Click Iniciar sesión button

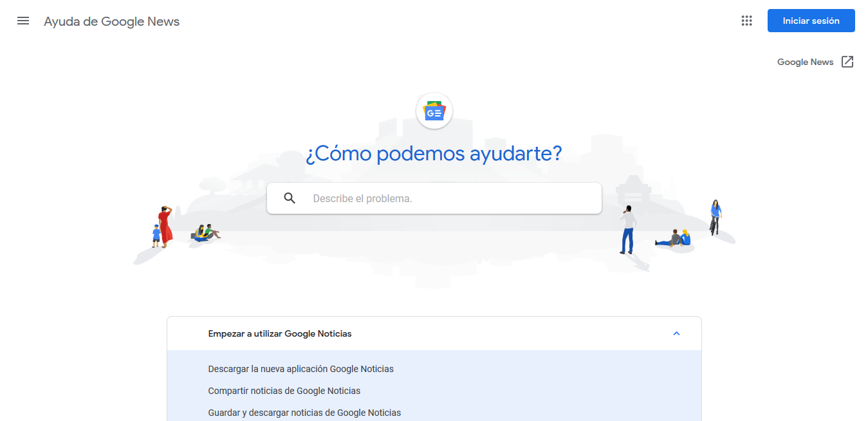[x=811, y=21]
